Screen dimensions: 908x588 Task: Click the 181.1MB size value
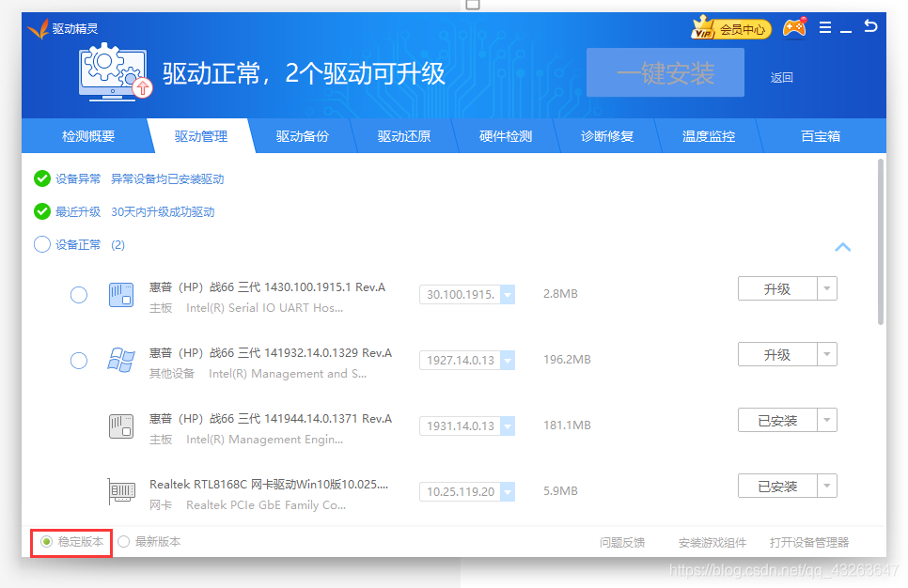pyautogui.click(x=567, y=426)
